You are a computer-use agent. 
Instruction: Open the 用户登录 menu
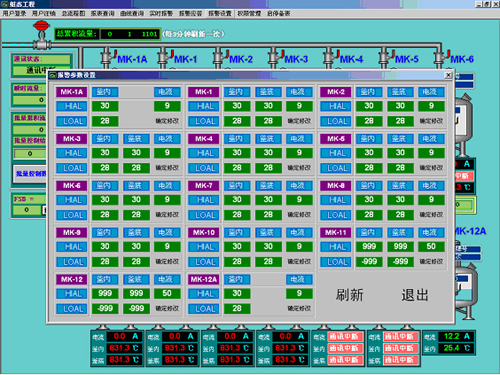[14, 14]
